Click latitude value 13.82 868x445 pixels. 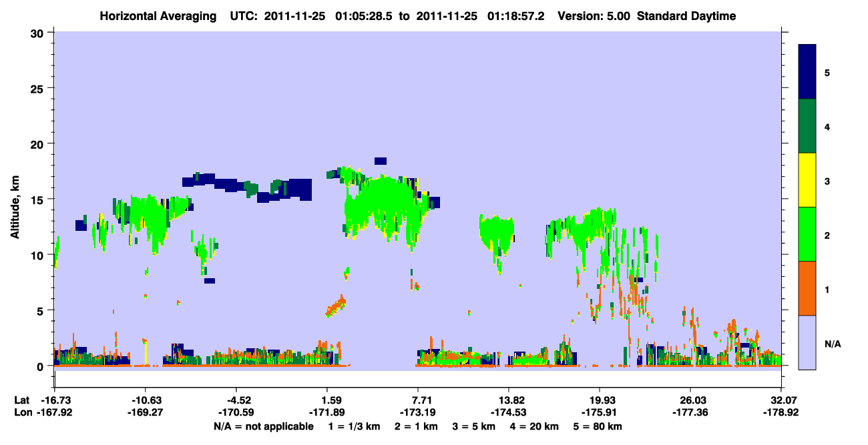509,400
